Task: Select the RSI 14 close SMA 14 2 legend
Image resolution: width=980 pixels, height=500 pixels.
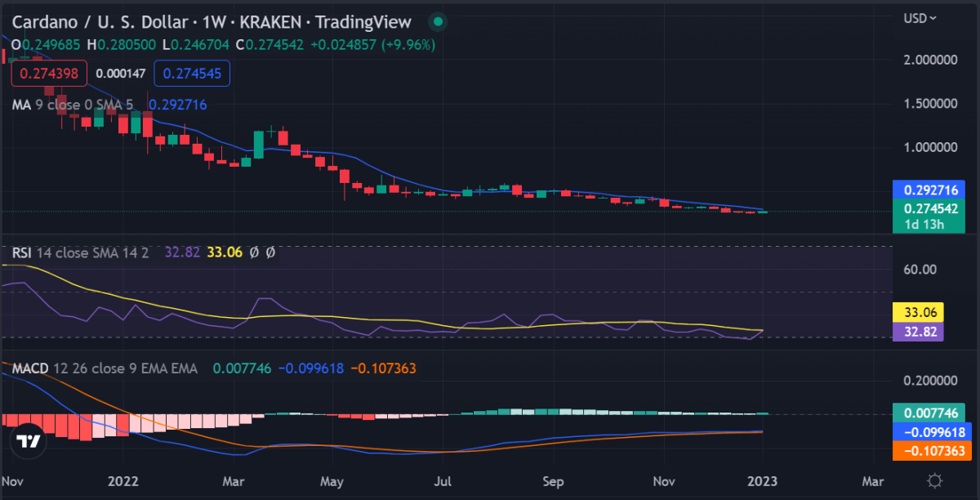Action: [80, 252]
